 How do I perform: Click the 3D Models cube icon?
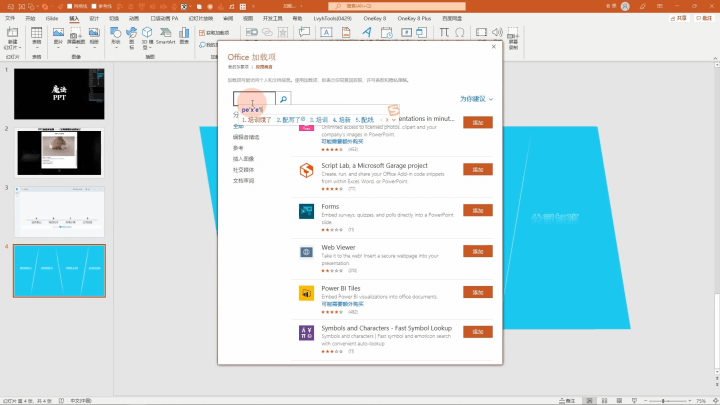(x=147, y=33)
